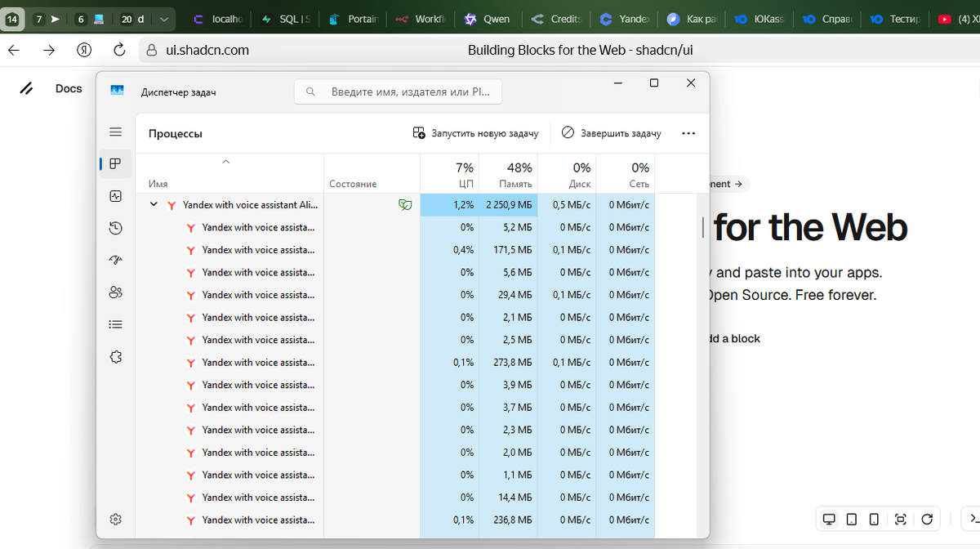Image resolution: width=980 pixels, height=549 pixels.
Task: Click the Task Manager app icon in title bar
Action: (x=117, y=91)
